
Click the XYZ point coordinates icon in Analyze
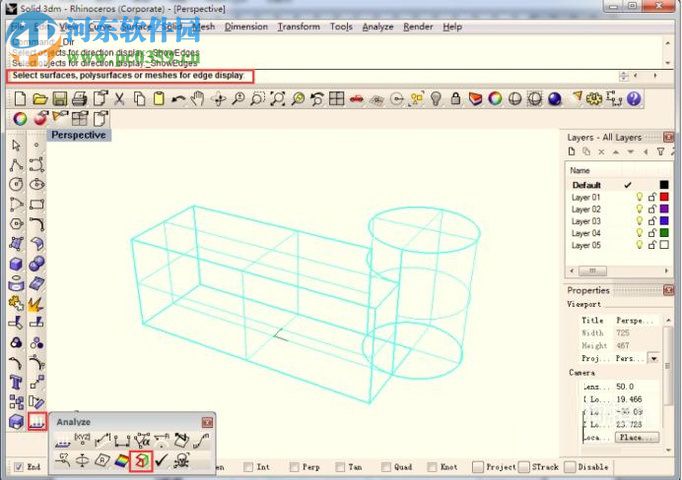click(x=82, y=440)
